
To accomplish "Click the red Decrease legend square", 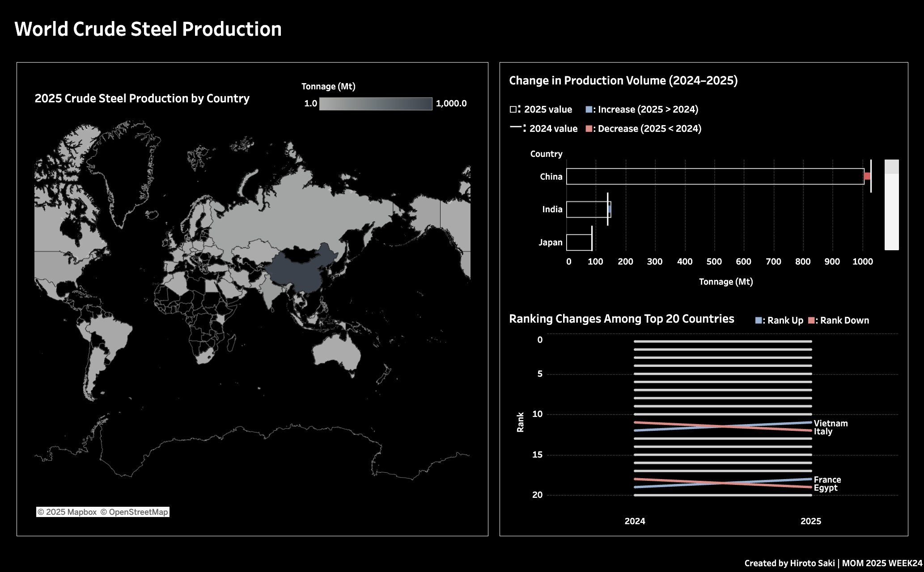I will coord(589,129).
